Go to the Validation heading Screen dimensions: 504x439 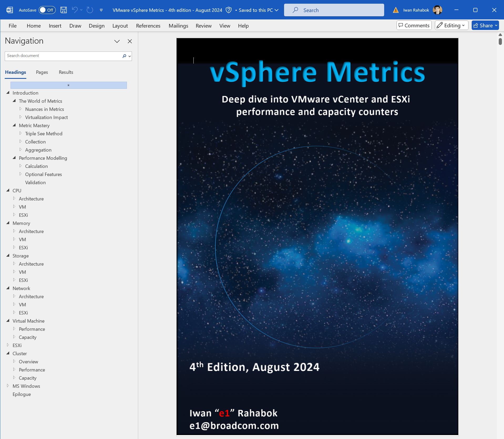point(35,182)
